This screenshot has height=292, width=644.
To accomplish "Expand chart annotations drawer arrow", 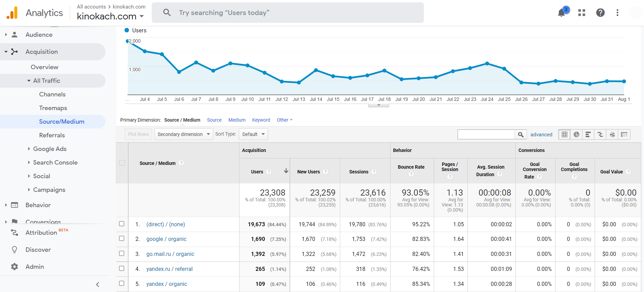I will [x=379, y=105].
